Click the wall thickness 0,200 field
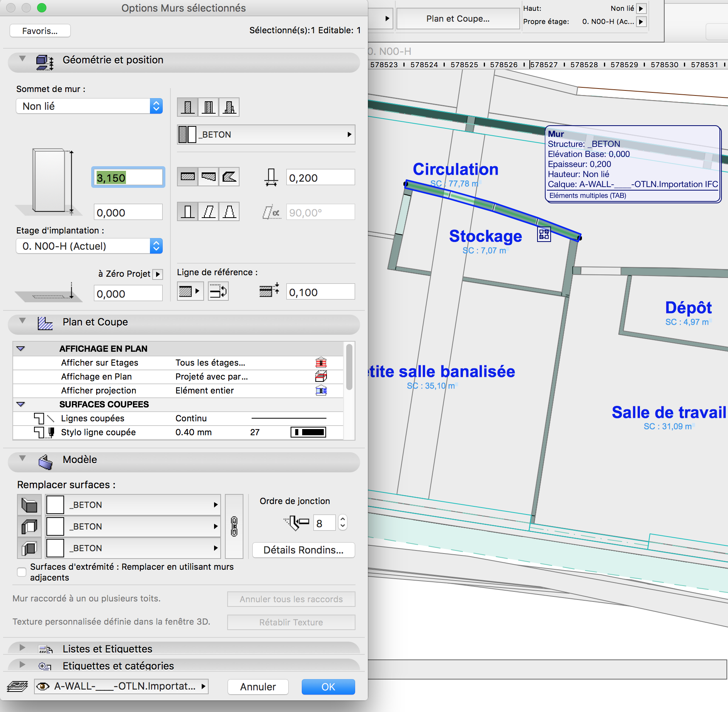 click(x=320, y=178)
